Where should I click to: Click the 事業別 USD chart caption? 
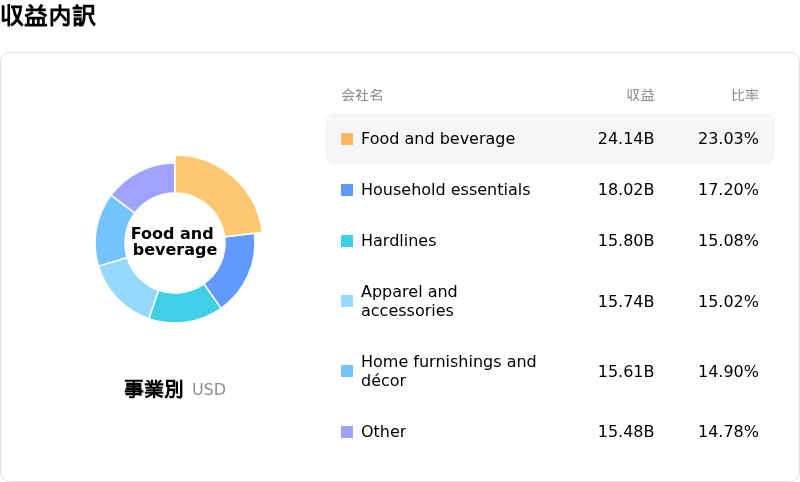(175, 389)
